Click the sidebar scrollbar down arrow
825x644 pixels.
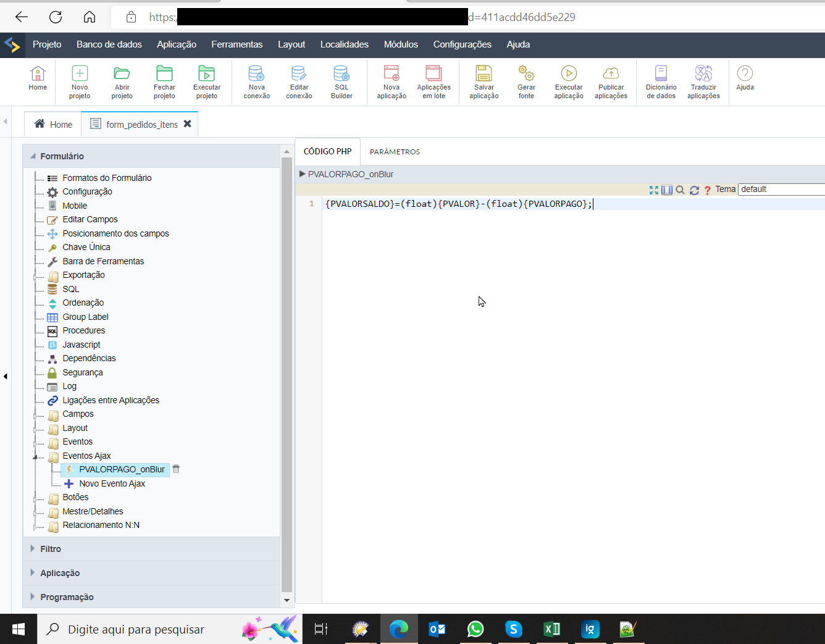[287, 600]
